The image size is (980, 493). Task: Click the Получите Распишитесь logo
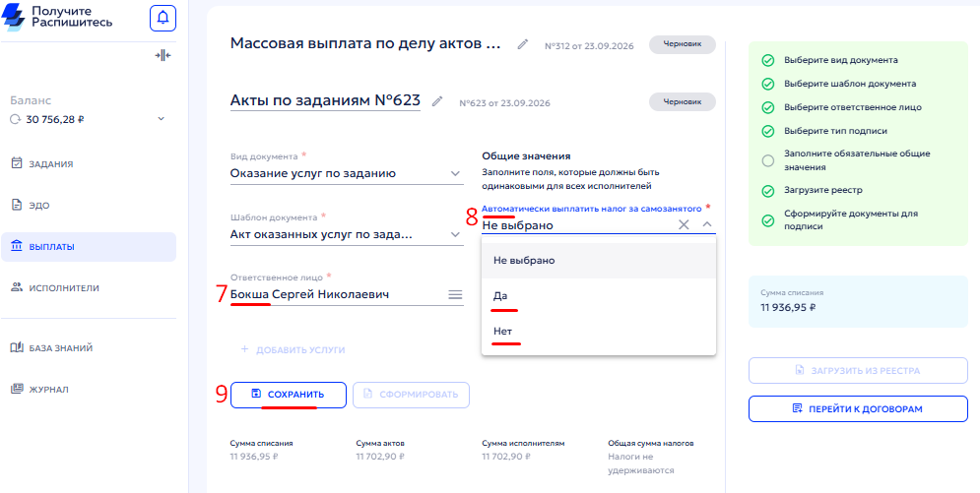[x=57, y=18]
